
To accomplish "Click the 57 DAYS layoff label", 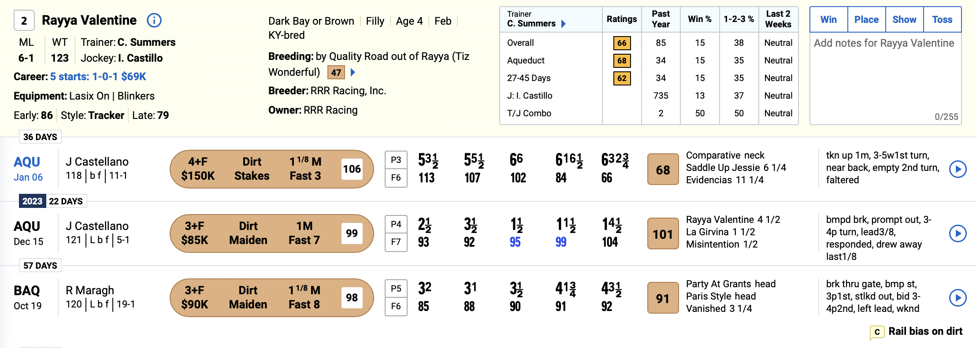I will point(40,266).
